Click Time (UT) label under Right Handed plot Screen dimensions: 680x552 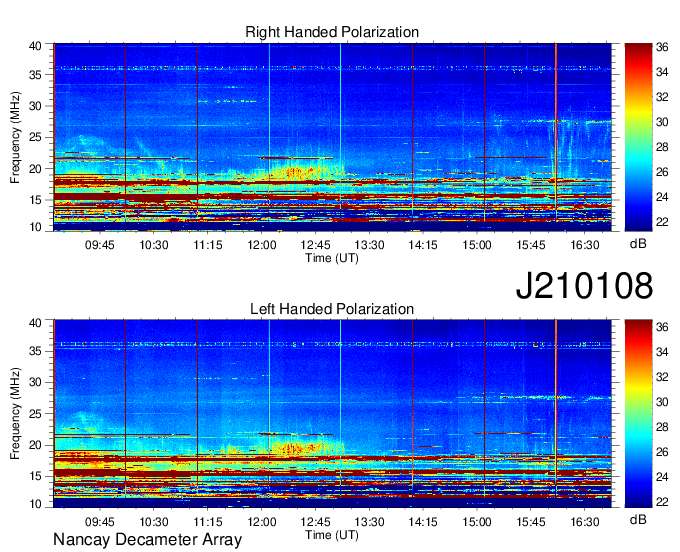coord(332,258)
